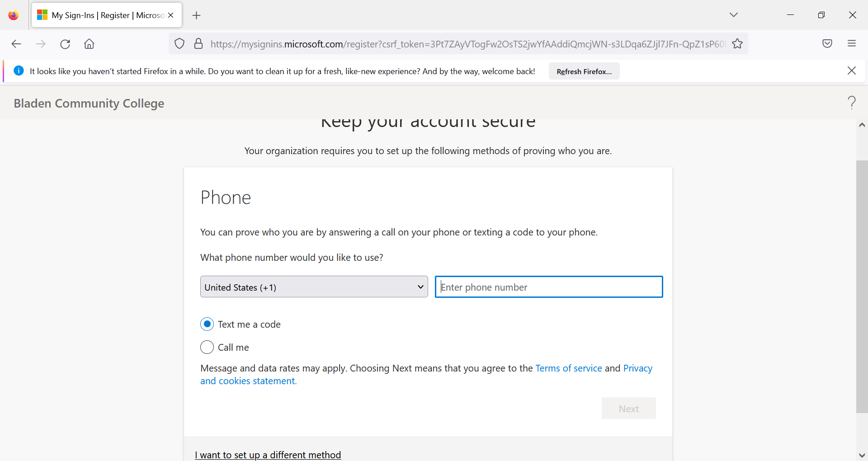Select the Text me a code option

pos(207,324)
